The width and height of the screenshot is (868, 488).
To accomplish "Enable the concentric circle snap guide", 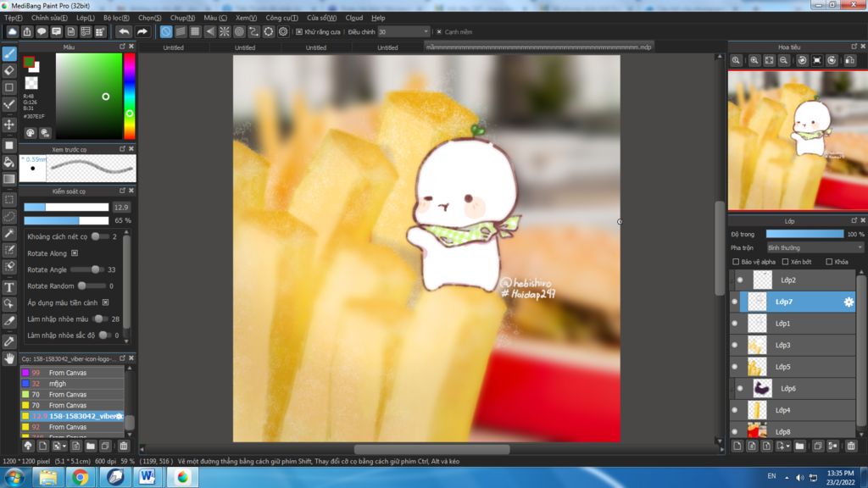I will (239, 32).
